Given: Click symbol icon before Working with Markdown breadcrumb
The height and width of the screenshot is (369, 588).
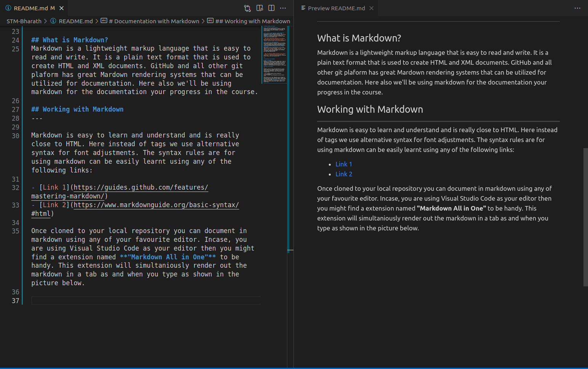Looking at the screenshot, I should 210,21.
